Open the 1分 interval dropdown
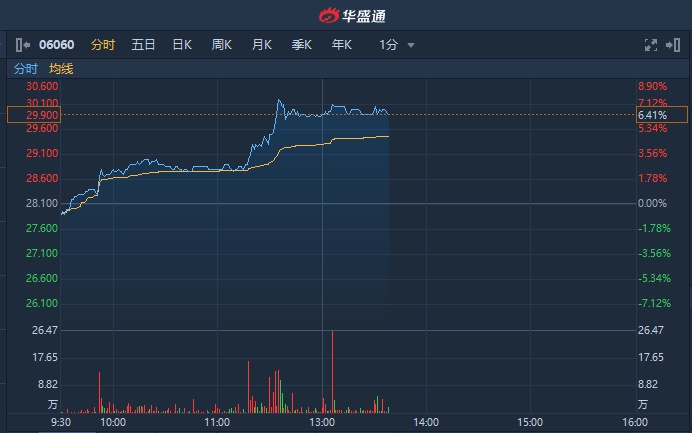The height and width of the screenshot is (433, 692). tap(396, 45)
